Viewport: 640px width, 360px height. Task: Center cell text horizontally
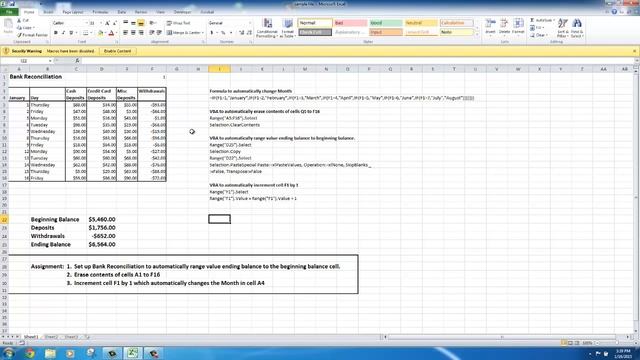(x=133, y=33)
